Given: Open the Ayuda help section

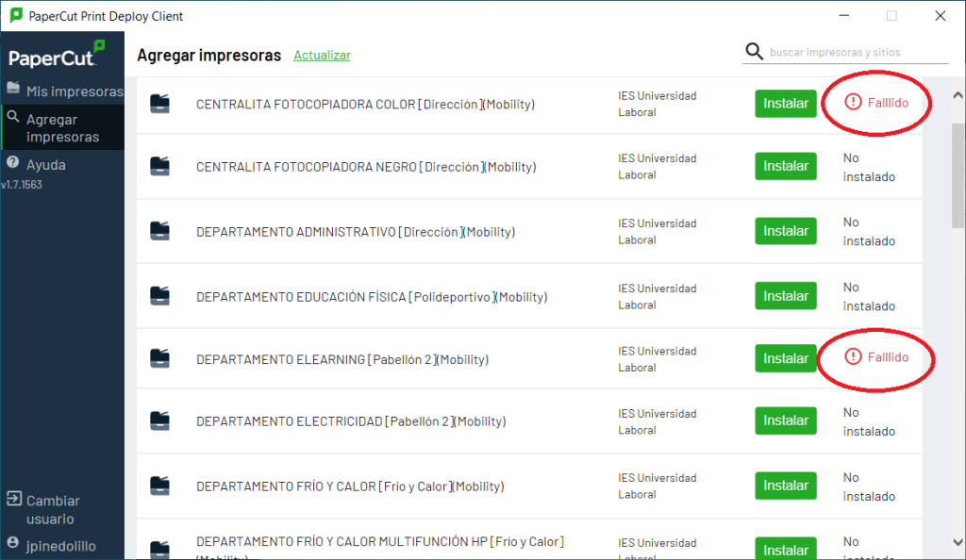Looking at the screenshot, I should (45, 165).
